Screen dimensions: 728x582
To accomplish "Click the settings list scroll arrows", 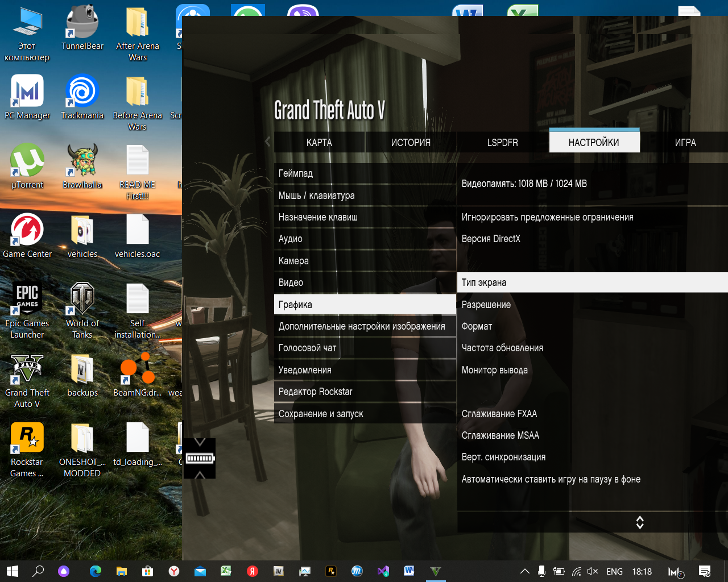I will (x=640, y=522).
